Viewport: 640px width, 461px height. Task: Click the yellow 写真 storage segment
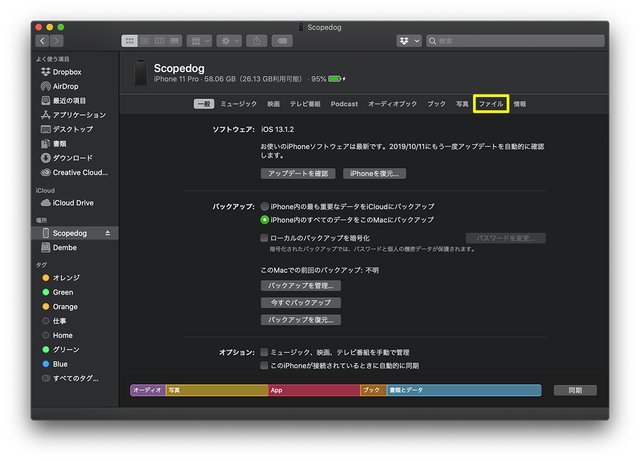click(x=217, y=390)
